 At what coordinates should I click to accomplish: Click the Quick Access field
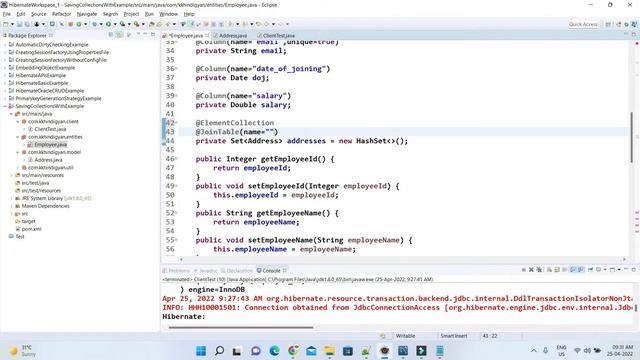click(583, 24)
